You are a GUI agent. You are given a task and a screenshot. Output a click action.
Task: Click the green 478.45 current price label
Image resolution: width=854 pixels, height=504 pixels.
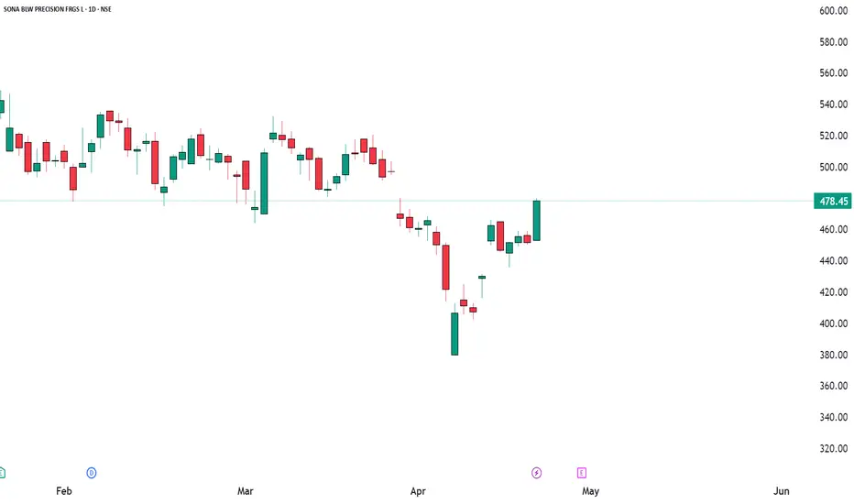tap(833, 201)
